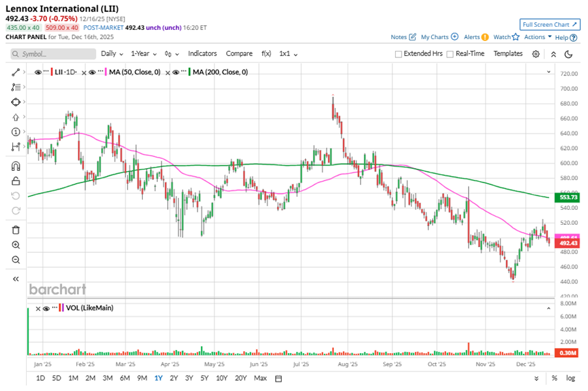588x391 pixels.
Task: Select the shapes drawing tool
Action: coord(16,102)
